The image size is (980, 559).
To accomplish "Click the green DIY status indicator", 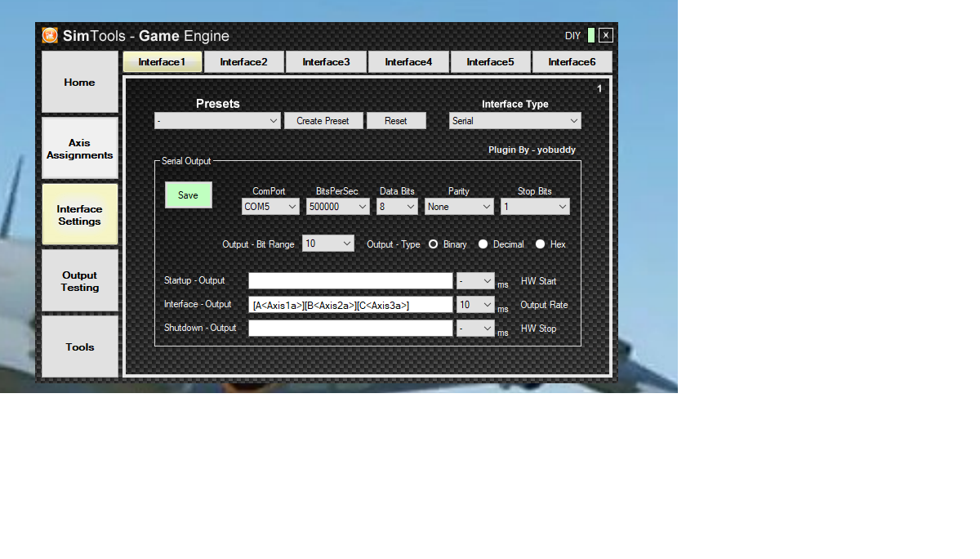I will pyautogui.click(x=591, y=35).
